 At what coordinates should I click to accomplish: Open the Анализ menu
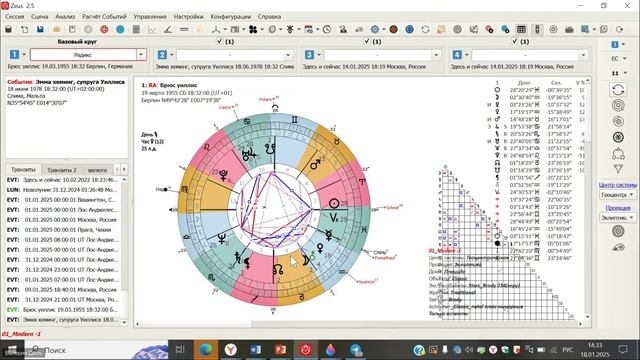(65, 17)
